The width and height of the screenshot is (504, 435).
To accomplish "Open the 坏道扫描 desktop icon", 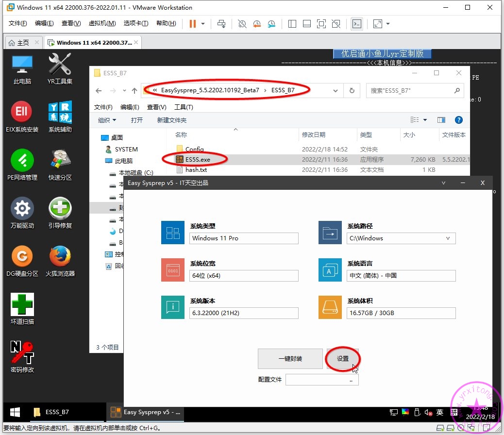I will (x=22, y=309).
